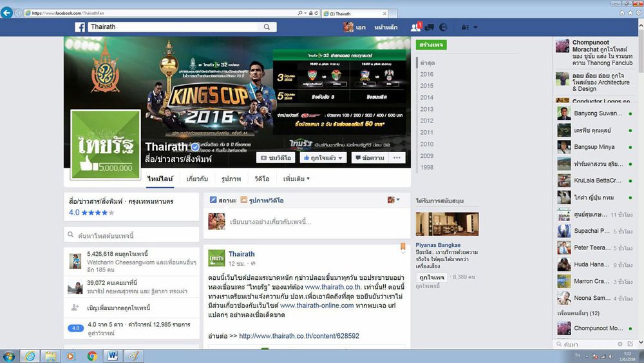Click the Piyanas Bangkae sponsored image
The height and width of the screenshot is (363, 644).
447,224
